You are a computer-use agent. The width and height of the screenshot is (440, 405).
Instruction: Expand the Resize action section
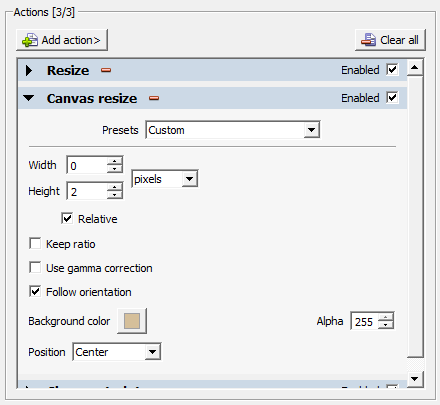pos(29,70)
